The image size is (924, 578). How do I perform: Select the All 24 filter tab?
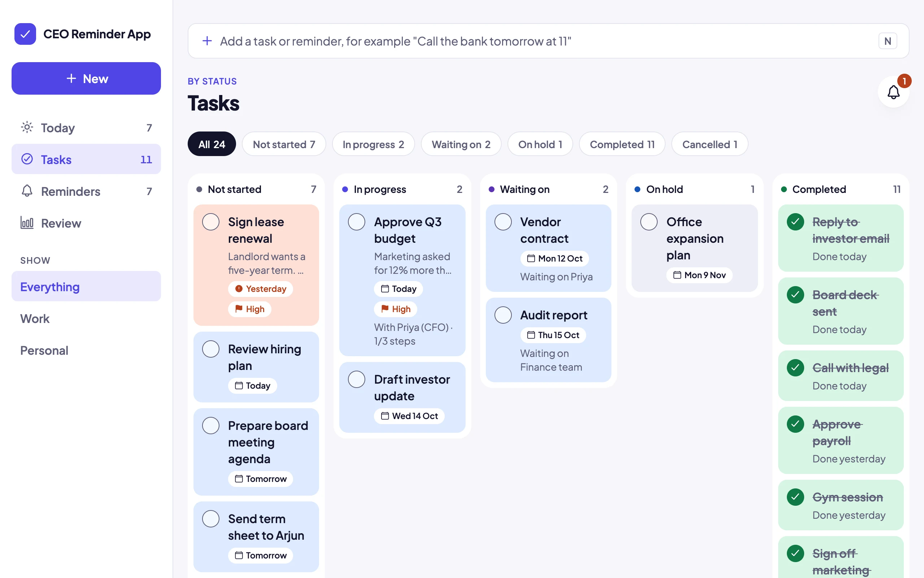tap(212, 144)
